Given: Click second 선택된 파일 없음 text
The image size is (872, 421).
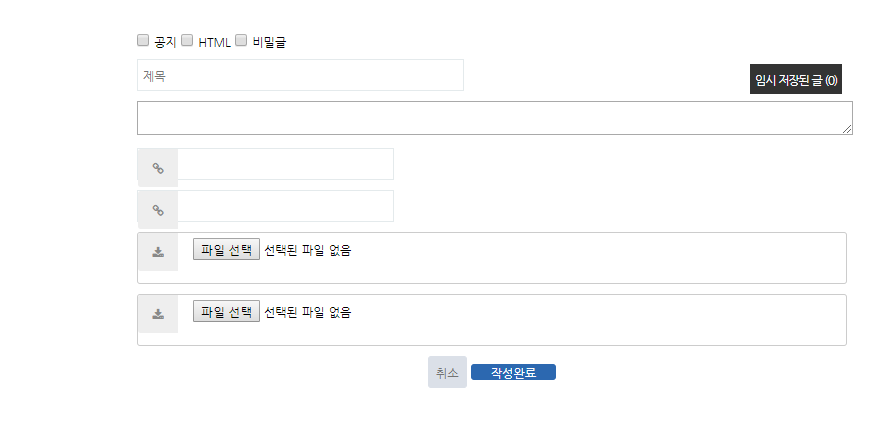Looking at the screenshot, I should 308,312.
